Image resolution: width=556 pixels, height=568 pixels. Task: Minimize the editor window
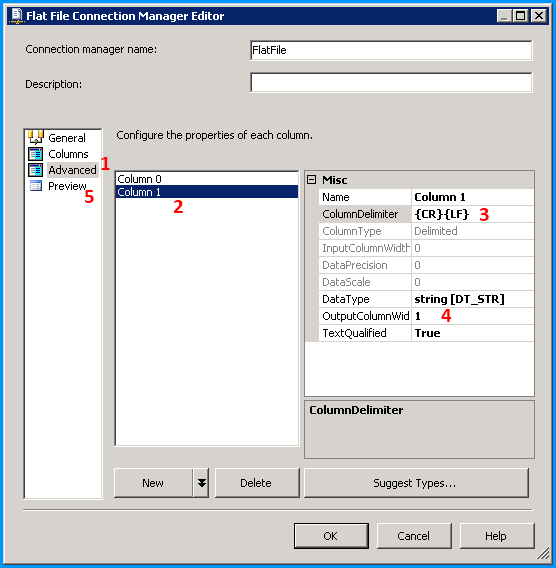504,16
